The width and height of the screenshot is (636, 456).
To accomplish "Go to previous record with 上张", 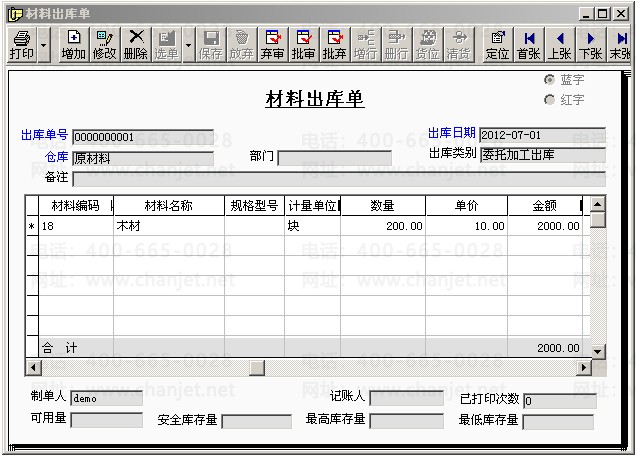I will coord(560,45).
